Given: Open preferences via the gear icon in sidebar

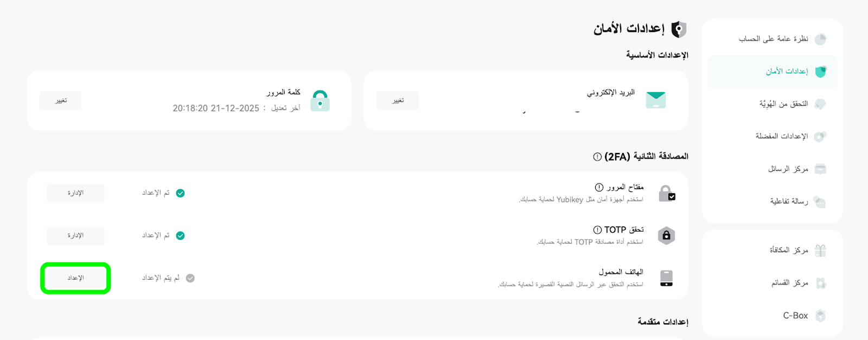Looking at the screenshot, I should [x=820, y=137].
